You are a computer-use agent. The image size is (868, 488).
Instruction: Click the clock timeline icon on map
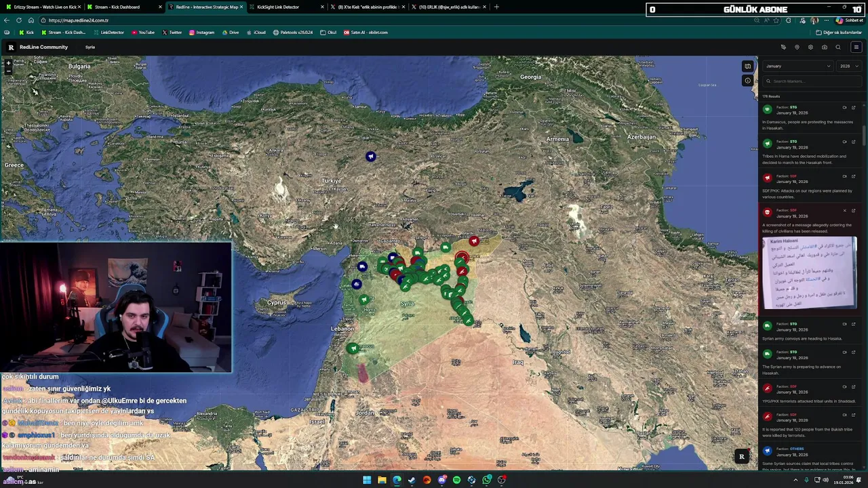click(x=747, y=81)
